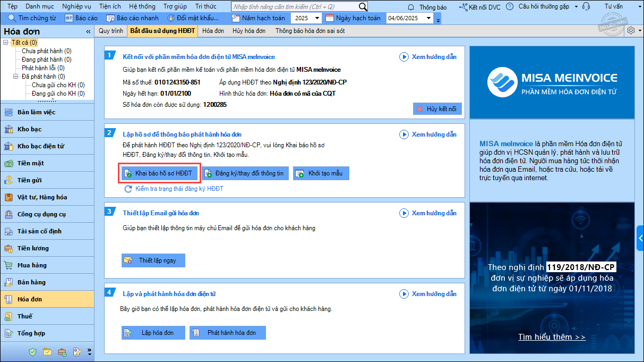The width and height of the screenshot is (644, 362).
Task: Collapse the Đã phát hành tree node
Action: 16,77
